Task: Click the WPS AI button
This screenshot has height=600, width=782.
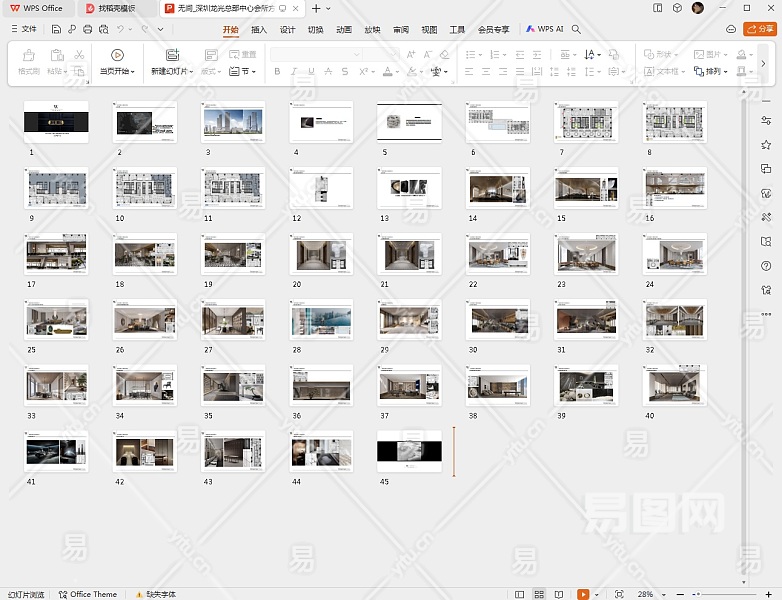Action: pos(545,30)
